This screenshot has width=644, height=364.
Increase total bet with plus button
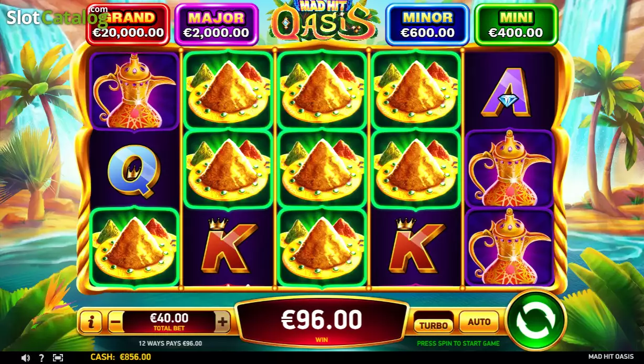(x=222, y=322)
